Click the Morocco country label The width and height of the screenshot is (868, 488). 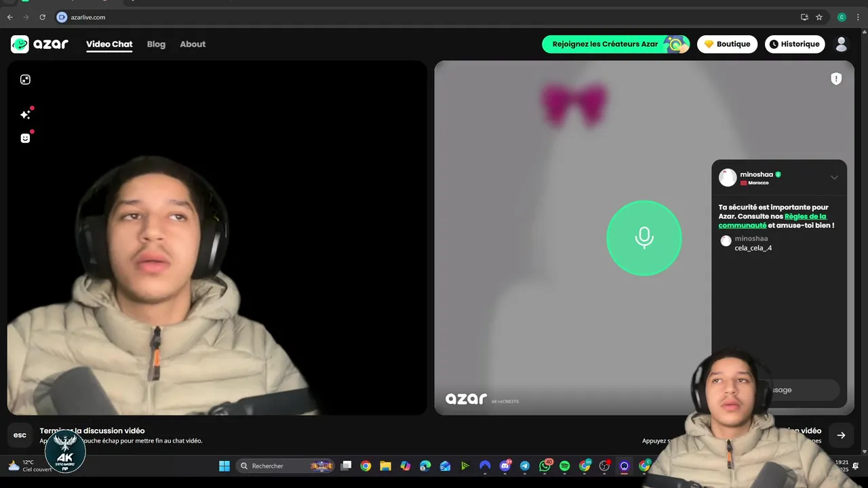758,183
